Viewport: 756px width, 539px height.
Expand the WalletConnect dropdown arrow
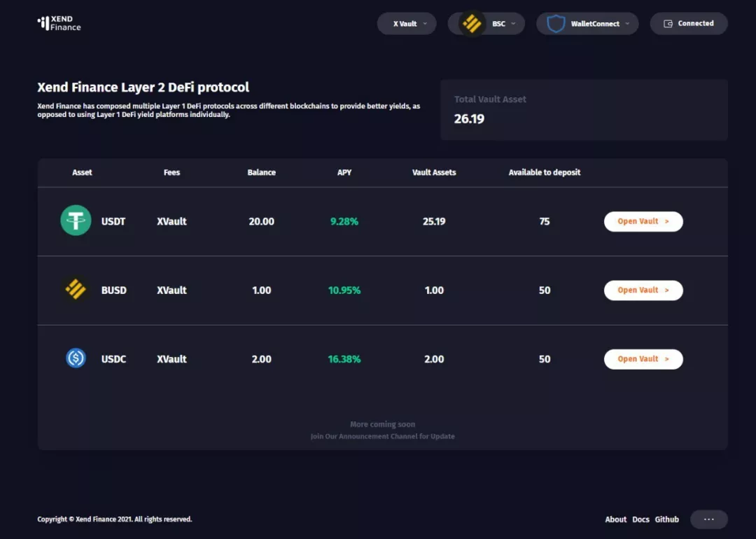[627, 24]
